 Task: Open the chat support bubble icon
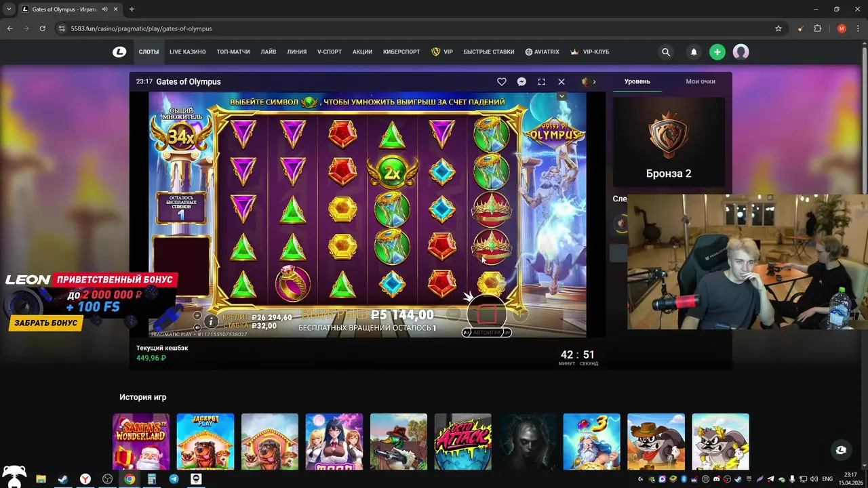click(841, 450)
